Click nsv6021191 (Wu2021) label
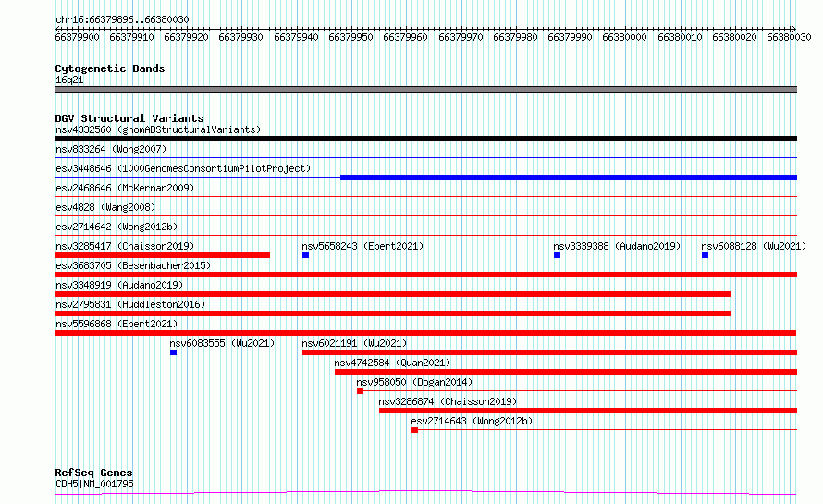823x504 pixels. pos(354,343)
